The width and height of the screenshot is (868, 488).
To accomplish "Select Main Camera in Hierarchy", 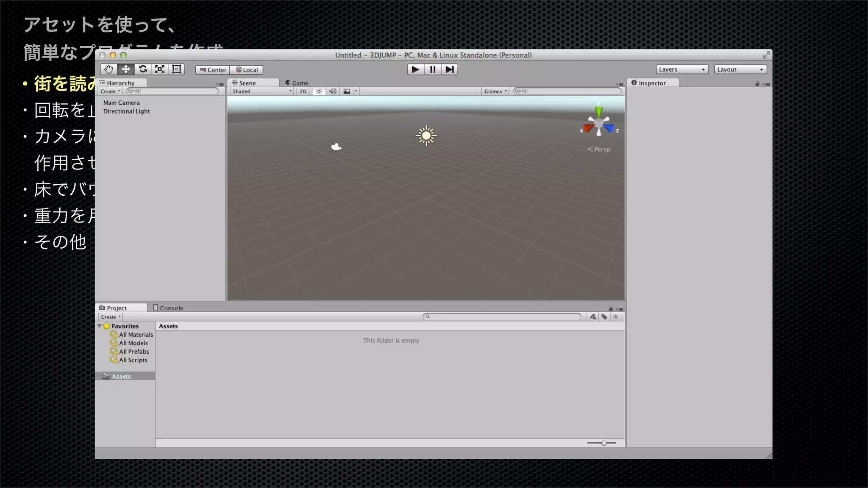I will pos(122,103).
